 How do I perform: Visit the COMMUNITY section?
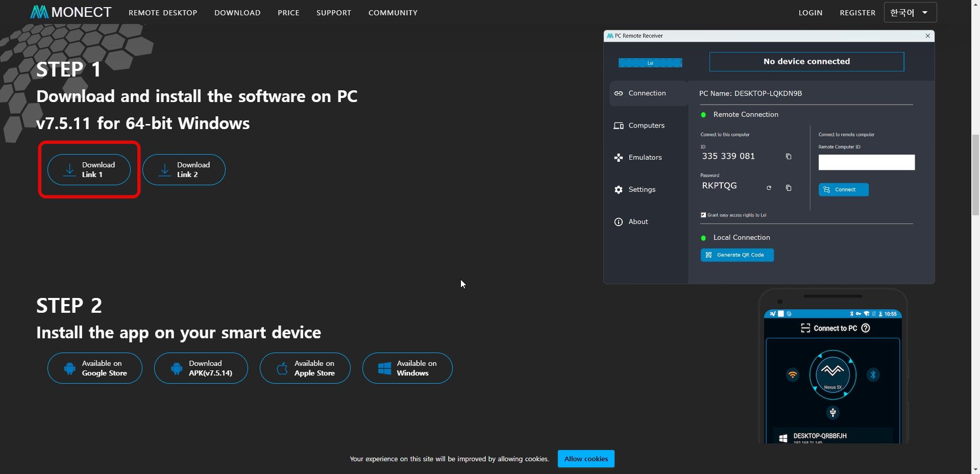pos(393,13)
